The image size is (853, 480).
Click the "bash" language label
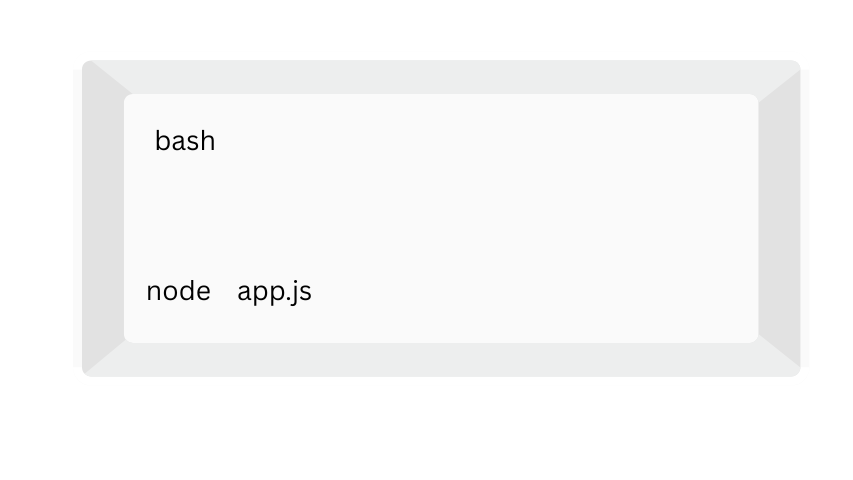[x=185, y=141]
